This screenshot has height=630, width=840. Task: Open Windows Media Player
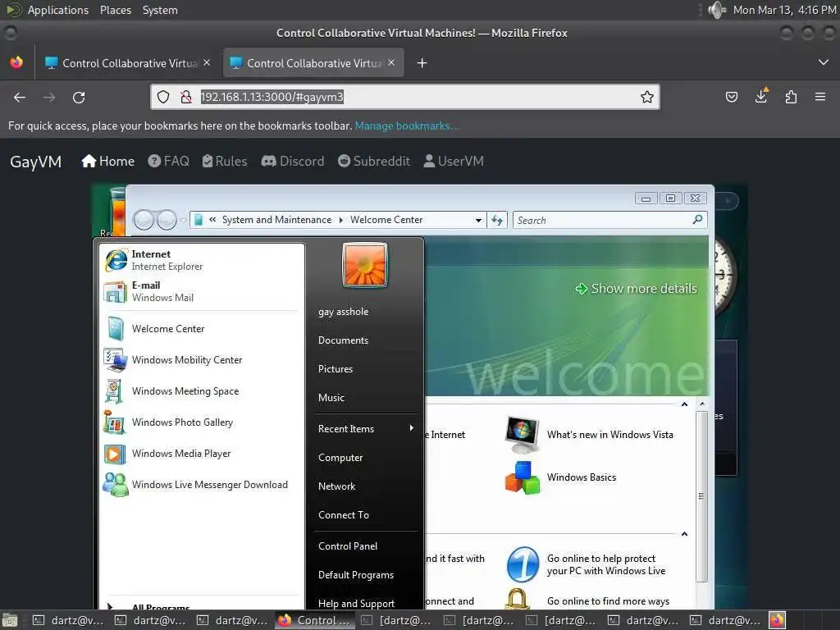click(x=202, y=453)
